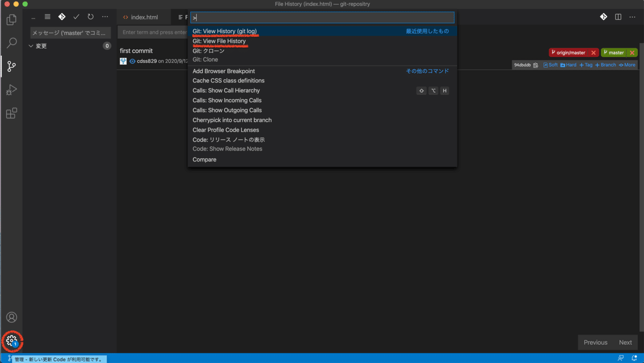This screenshot has height=363, width=644.
Task: Remove the master branch tag
Action: tap(632, 53)
